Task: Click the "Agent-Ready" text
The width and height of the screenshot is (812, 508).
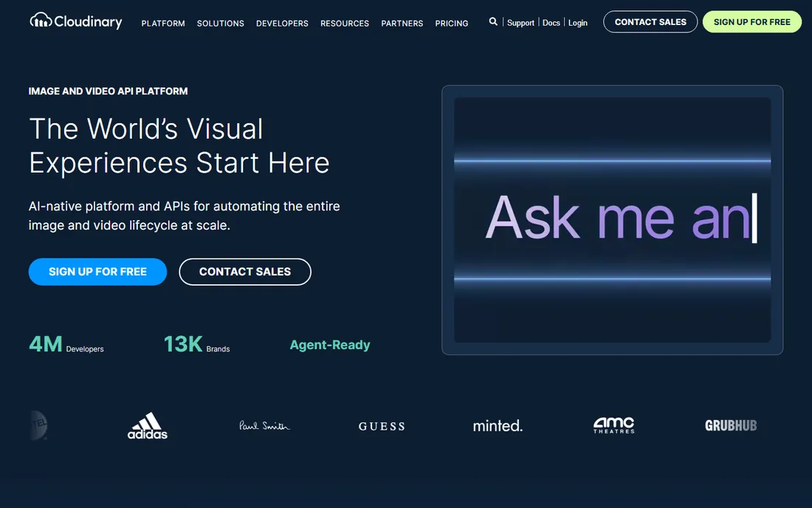Action: 330,345
